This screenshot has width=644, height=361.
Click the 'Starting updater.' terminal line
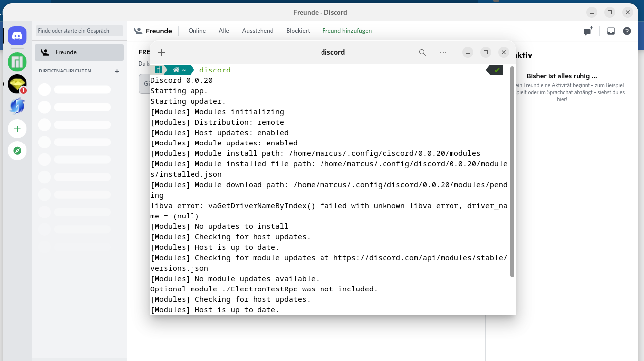(x=189, y=101)
